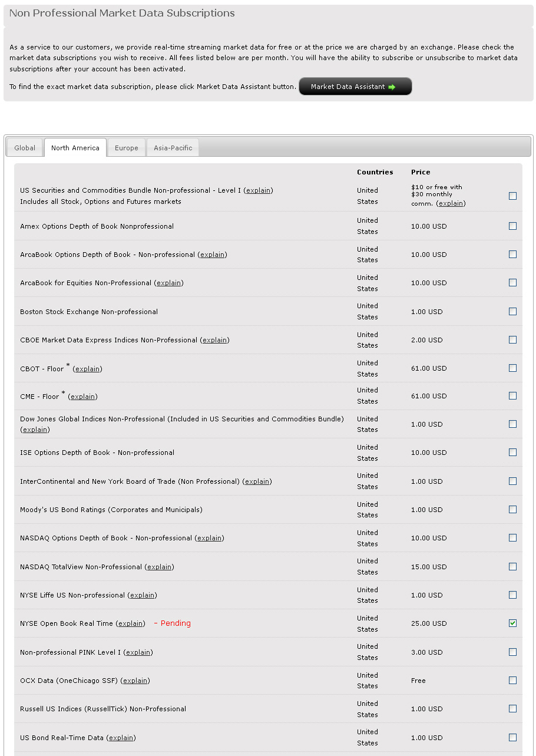
Task: Click explain link next to CBOT - Floor
Action: 87,369
